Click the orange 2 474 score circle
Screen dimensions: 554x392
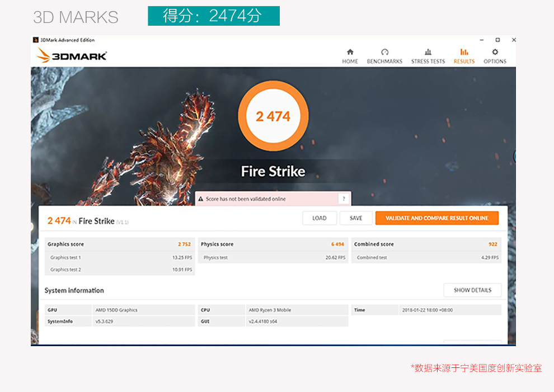[273, 116]
